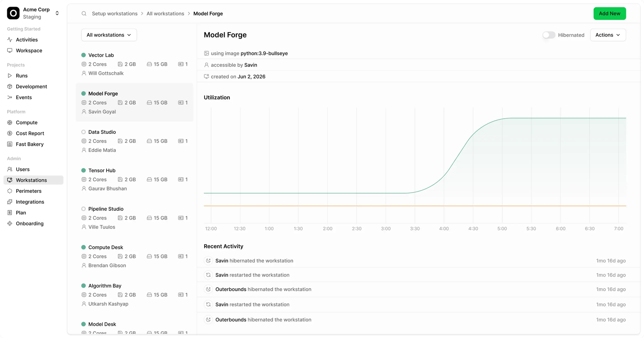Click restart icon on second activity row
Image resolution: width=644 pixels, height=338 pixels.
[208, 275]
